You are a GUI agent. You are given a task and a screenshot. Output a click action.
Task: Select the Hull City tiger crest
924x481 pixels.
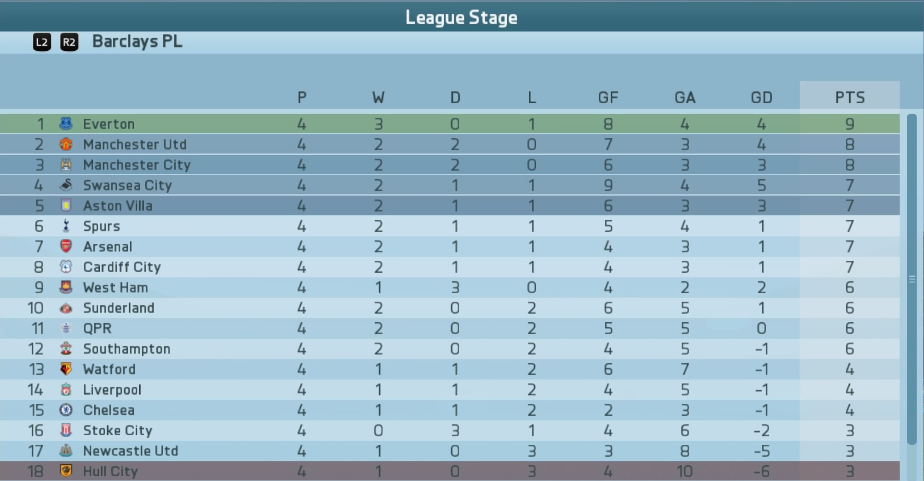(x=65, y=471)
